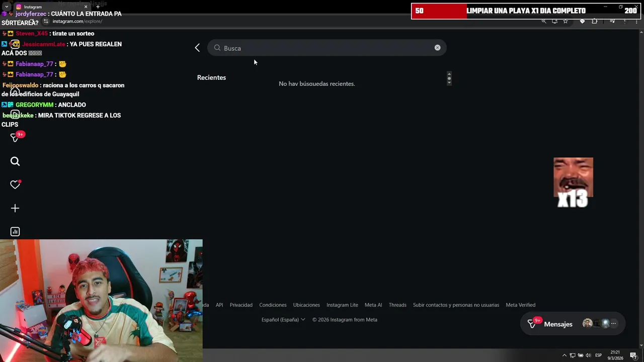The height and width of the screenshot is (362, 644).
Task: Click the three-dots icon in Mensajes bar
Action: click(613, 324)
